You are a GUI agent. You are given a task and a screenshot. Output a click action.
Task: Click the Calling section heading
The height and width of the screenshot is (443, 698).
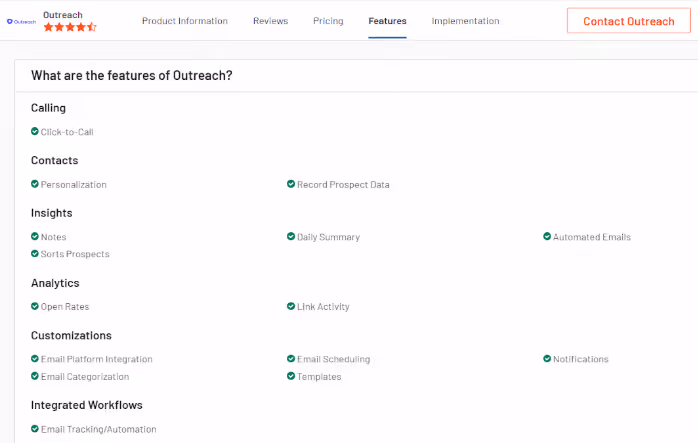click(48, 108)
